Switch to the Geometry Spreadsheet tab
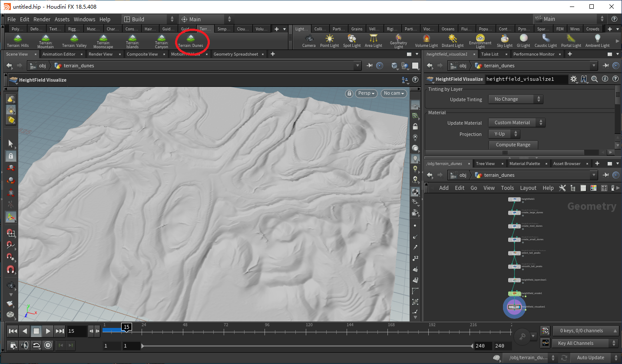 coord(235,54)
